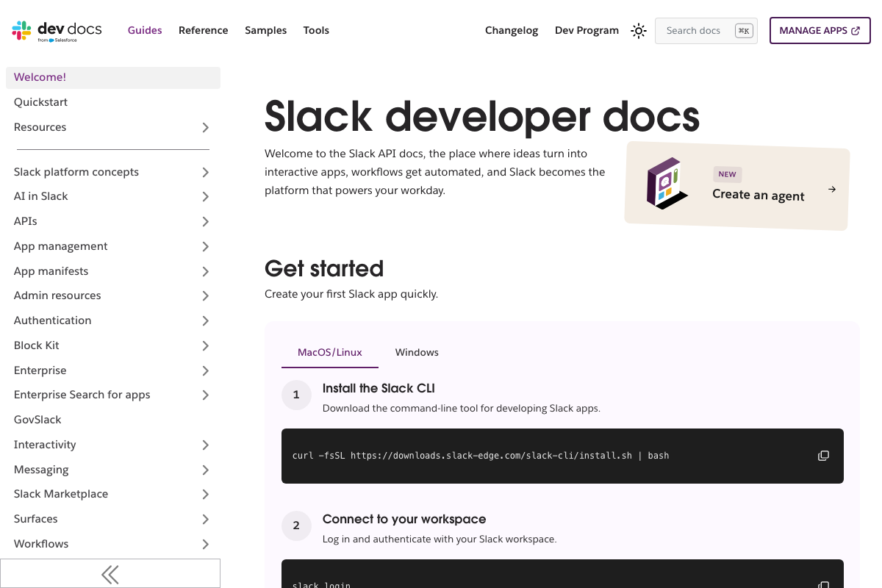
Task: Copy the slack login command
Action: point(823,585)
